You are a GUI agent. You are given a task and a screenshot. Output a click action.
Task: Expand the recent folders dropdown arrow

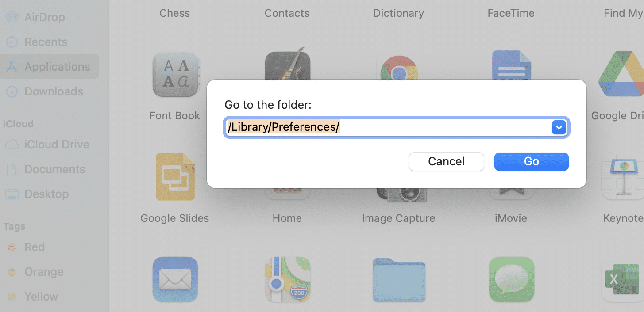coord(559,128)
